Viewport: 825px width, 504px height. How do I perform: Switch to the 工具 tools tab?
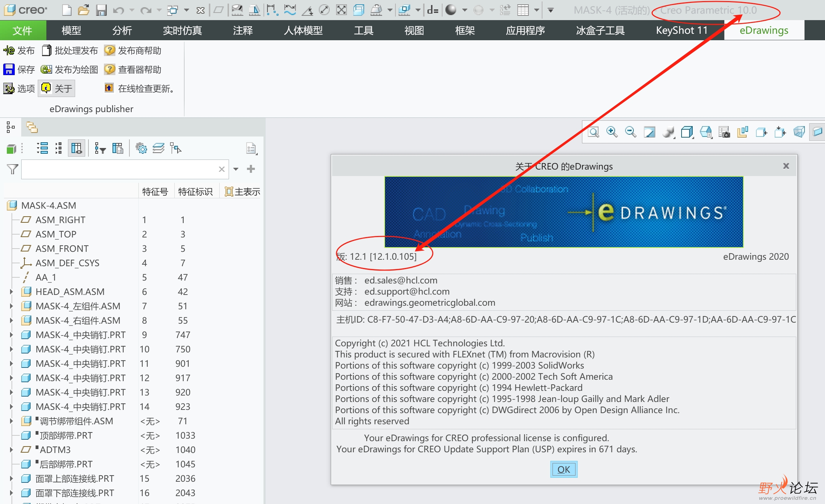click(363, 30)
